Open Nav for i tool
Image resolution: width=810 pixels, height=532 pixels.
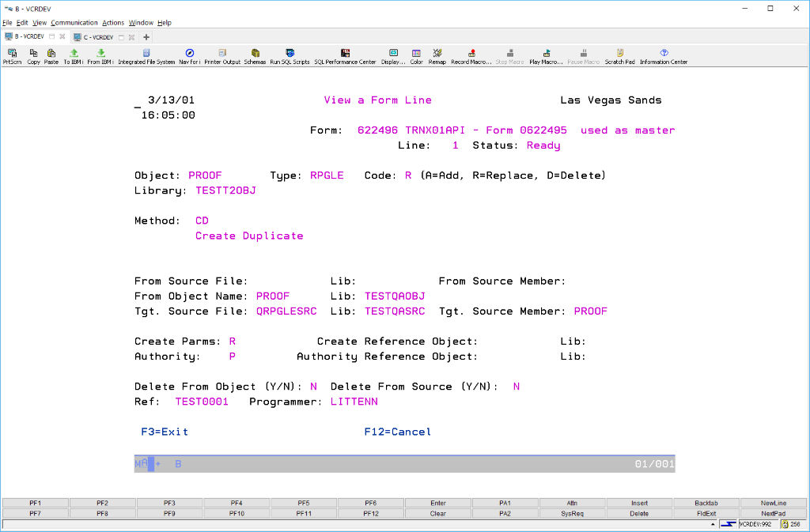point(190,56)
